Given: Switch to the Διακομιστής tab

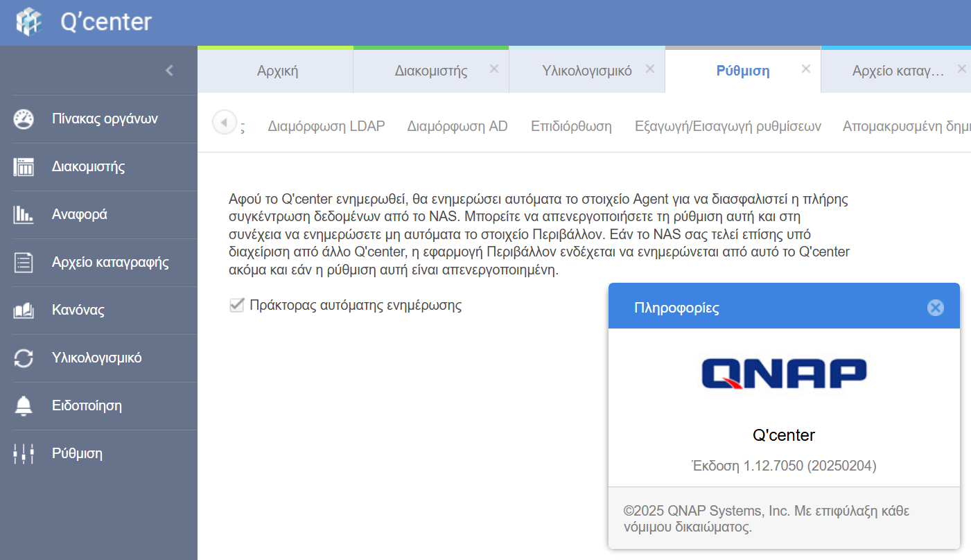Looking at the screenshot, I should point(430,71).
